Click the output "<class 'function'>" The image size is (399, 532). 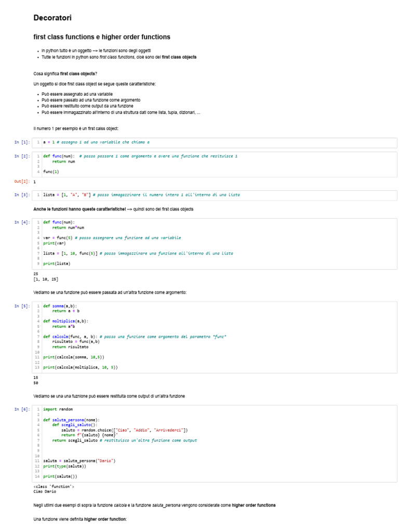pos(54,486)
